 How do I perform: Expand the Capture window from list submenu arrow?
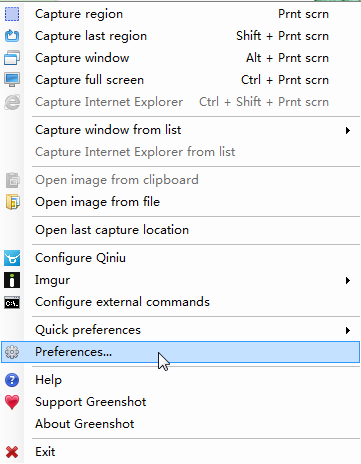[x=348, y=130]
